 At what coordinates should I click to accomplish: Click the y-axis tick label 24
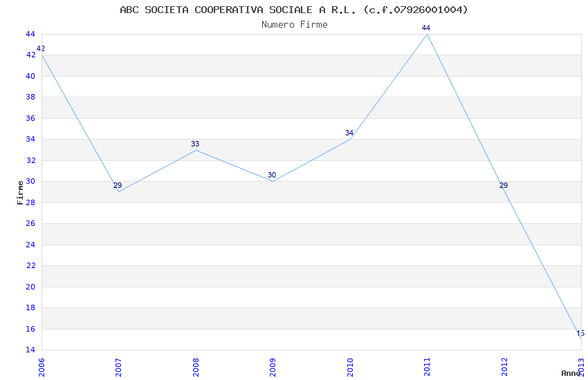coord(30,245)
